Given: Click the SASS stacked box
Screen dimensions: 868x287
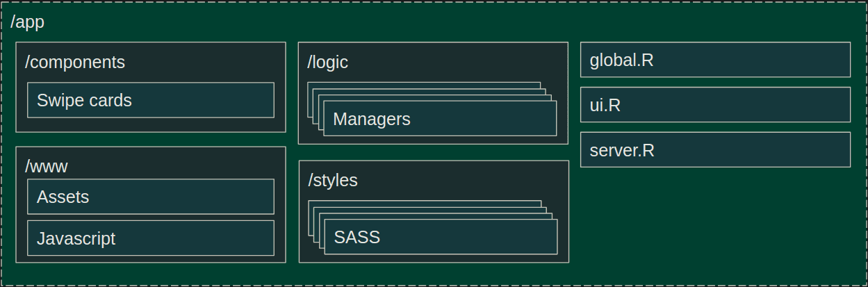Looking at the screenshot, I should coord(441,237).
